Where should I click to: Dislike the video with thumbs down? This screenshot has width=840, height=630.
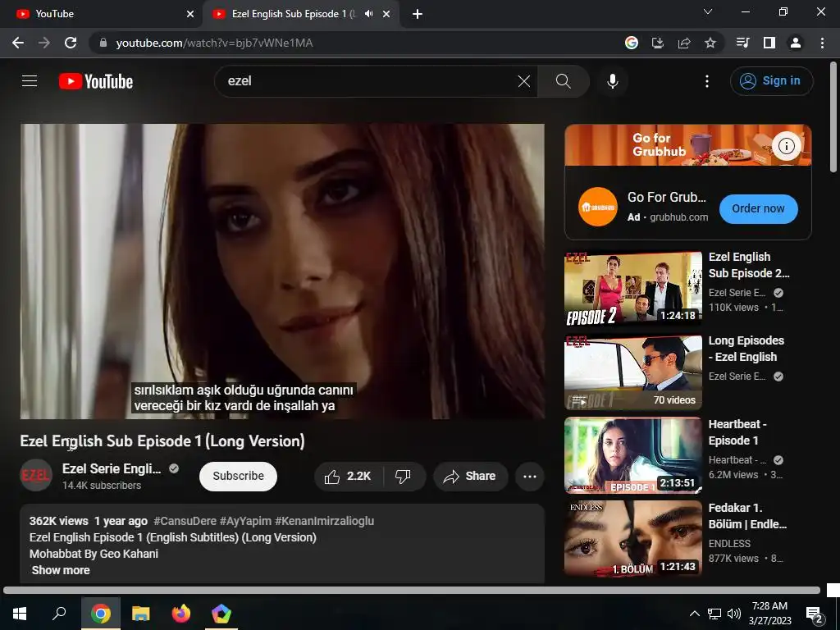404,477
